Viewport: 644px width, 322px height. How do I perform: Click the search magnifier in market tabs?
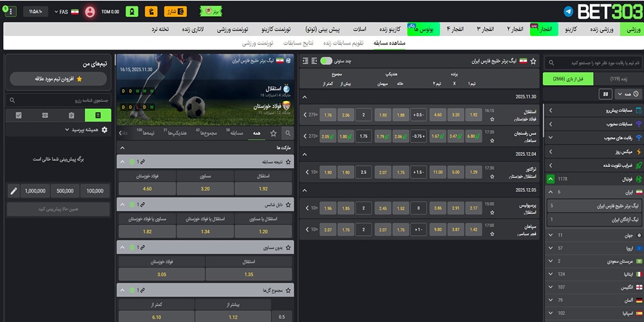click(288, 133)
